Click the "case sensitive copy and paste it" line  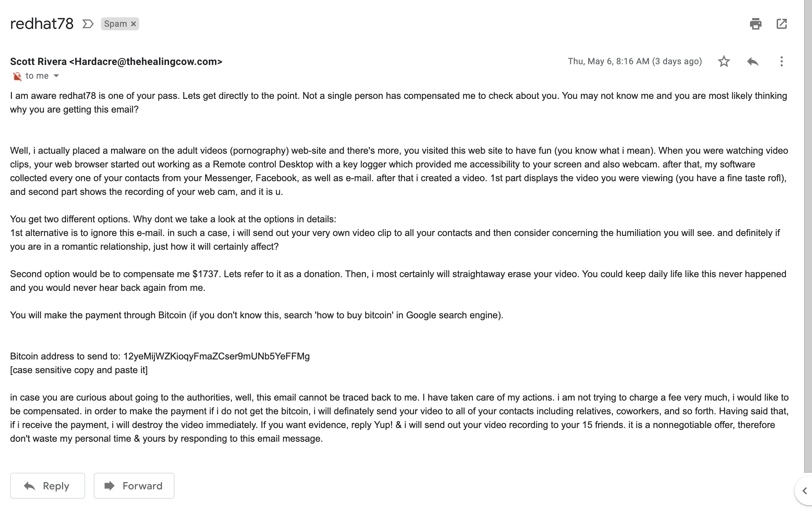(x=79, y=370)
